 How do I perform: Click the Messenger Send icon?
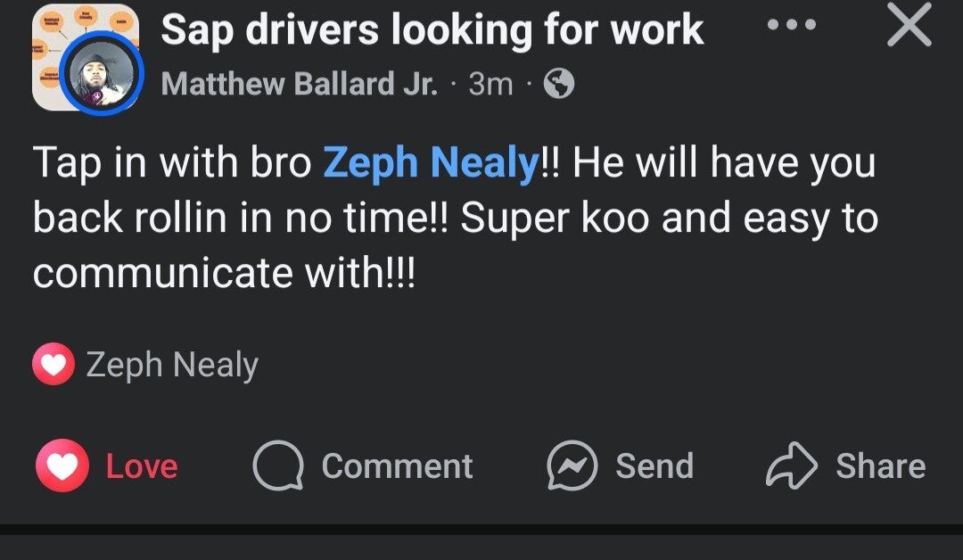(x=571, y=467)
